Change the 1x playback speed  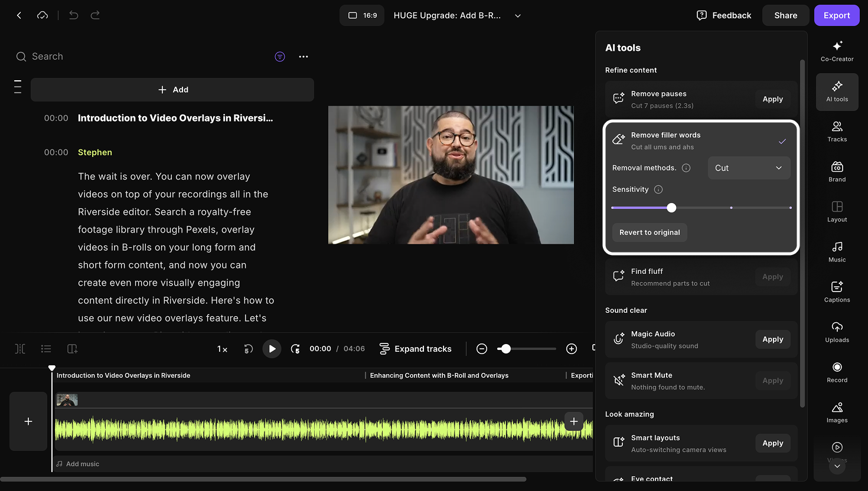pos(222,349)
